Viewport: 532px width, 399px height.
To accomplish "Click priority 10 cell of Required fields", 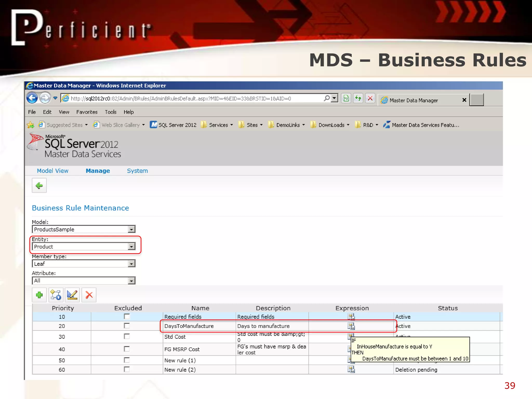I will click(62, 317).
